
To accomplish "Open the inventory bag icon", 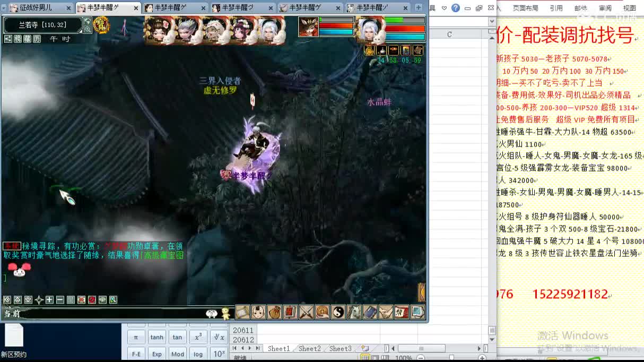I will coord(274,312).
